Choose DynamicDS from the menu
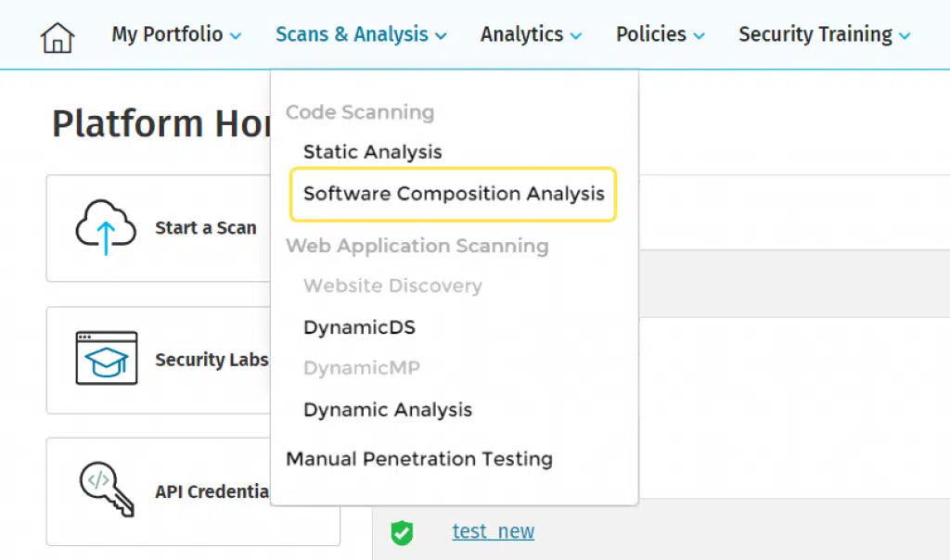Image resolution: width=950 pixels, height=560 pixels. (x=359, y=327)
